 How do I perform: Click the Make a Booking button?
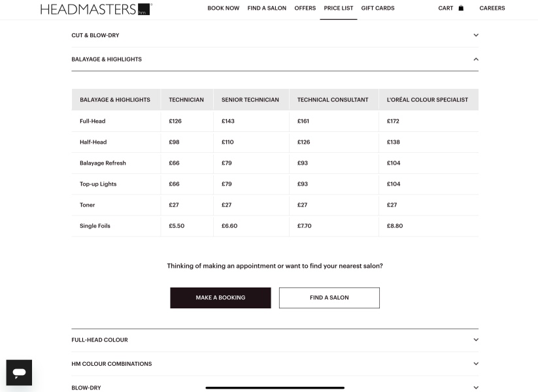(x=220, y=298)
